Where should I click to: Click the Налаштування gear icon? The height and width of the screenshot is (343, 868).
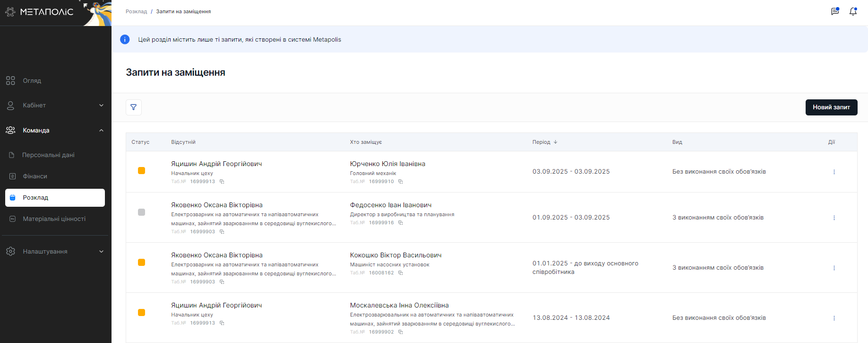pyautogui.click(x=10, y=251)
